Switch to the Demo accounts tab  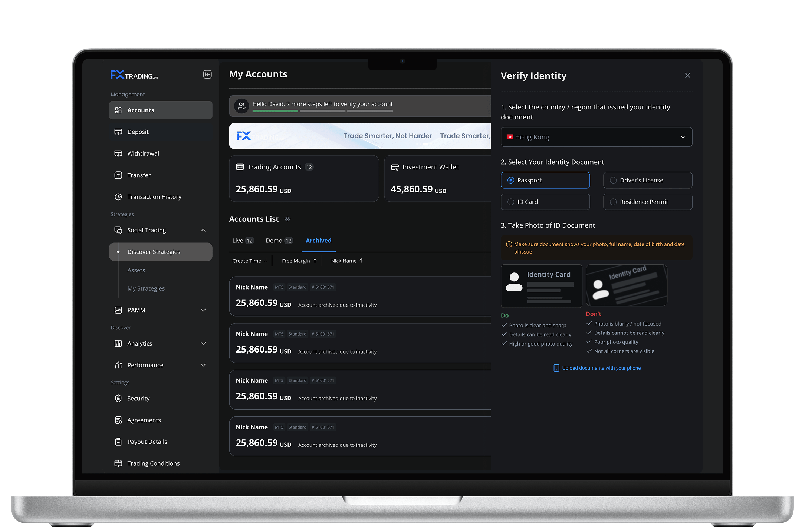pyautogui.click(x=279, y=241)
